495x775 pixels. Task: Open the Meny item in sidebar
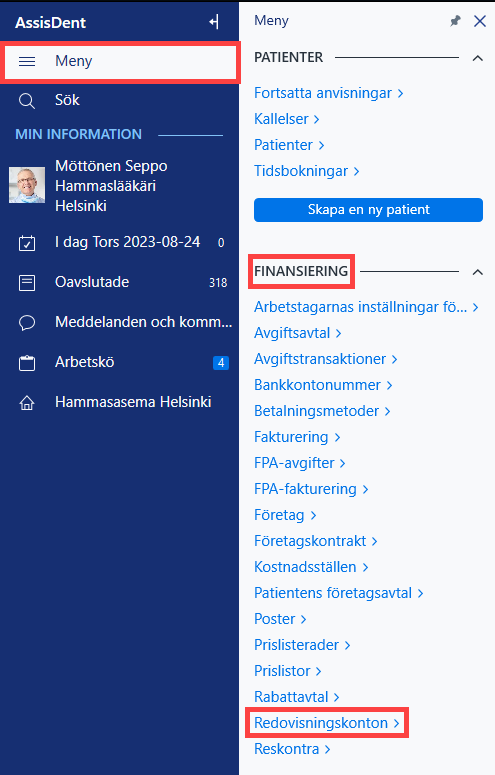120,62
